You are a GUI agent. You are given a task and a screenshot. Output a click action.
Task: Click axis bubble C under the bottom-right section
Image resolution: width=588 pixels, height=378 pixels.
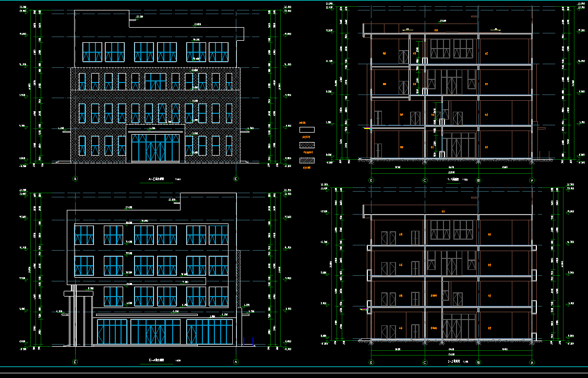tap(425, 362)
